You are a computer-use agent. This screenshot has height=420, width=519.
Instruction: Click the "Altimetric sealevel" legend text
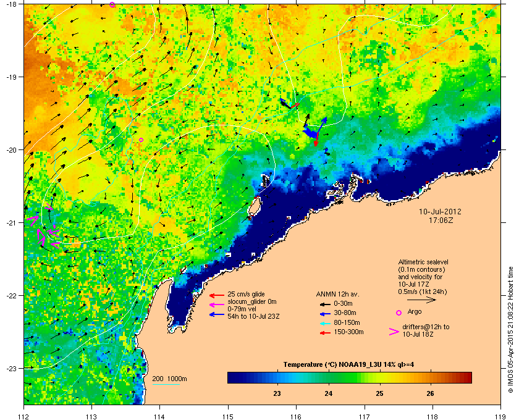(423, 262)
